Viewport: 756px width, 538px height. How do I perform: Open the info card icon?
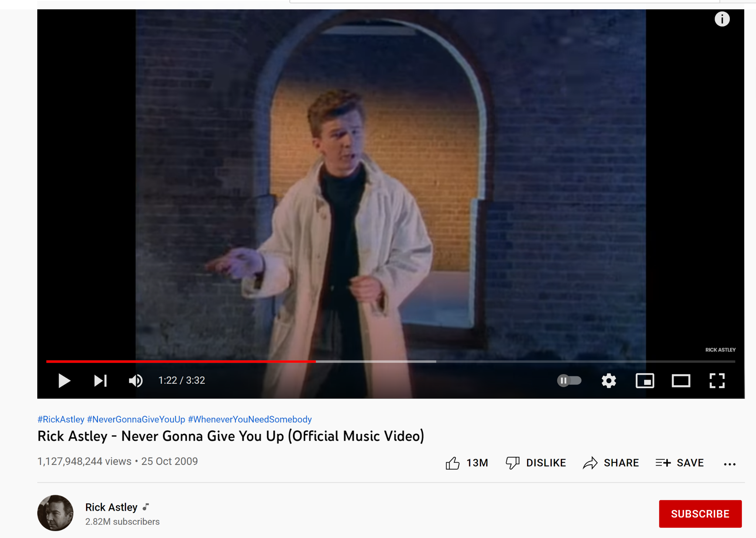click(722, 19)
